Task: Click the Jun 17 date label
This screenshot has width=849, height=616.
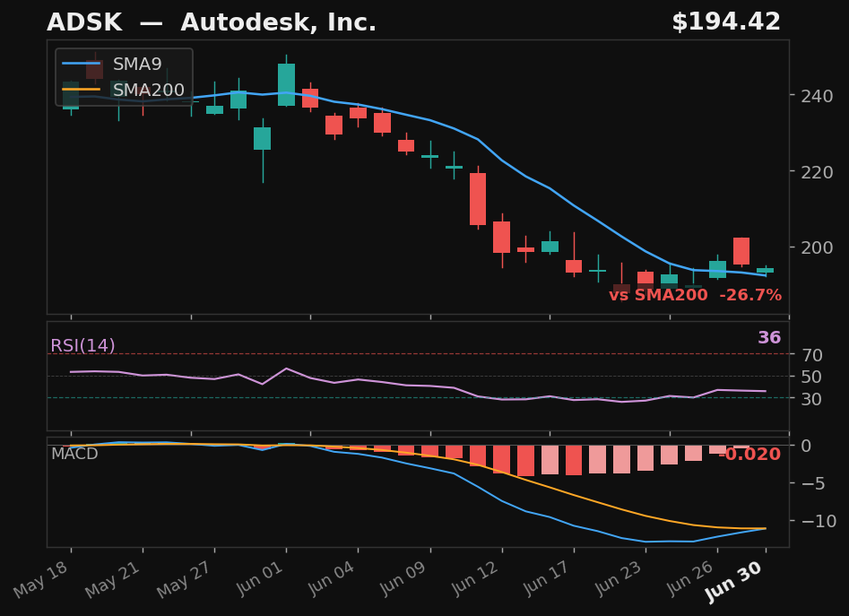Action: 548,578
